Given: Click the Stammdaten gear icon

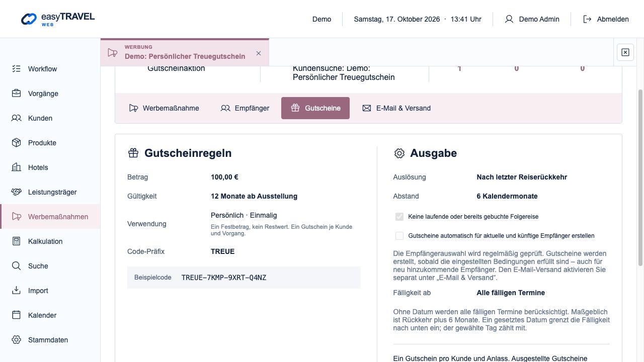Looking at the screenshot, I should click(17, 340).
